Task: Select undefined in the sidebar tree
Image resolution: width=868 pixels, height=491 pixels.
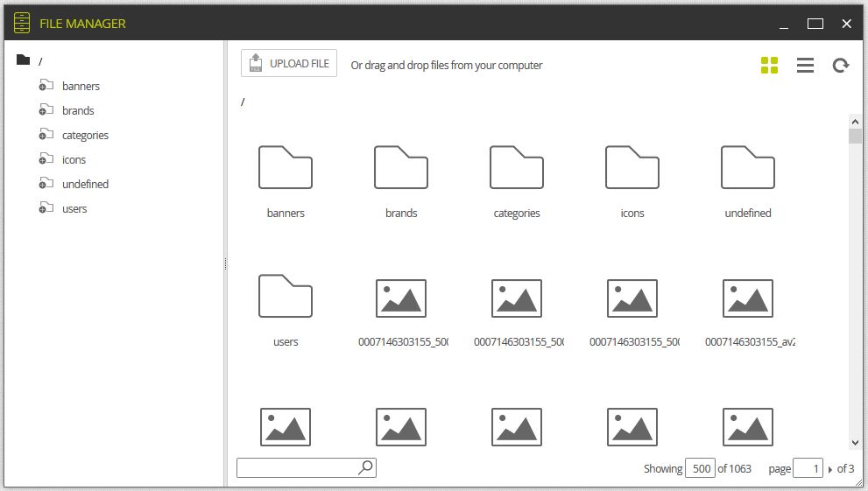Action: click(85, 184)
